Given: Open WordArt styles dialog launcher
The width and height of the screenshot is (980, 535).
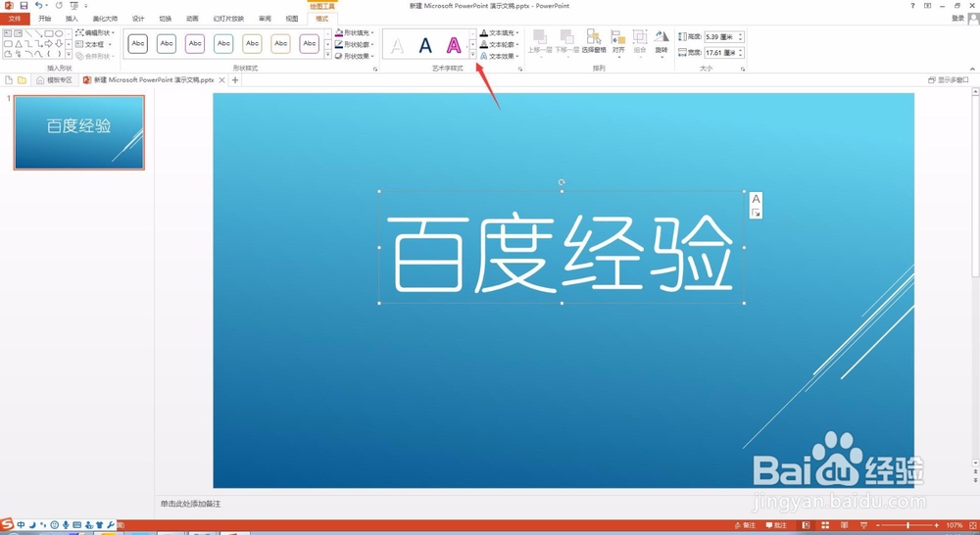Looking at the screenshot, I should point(520,69).
